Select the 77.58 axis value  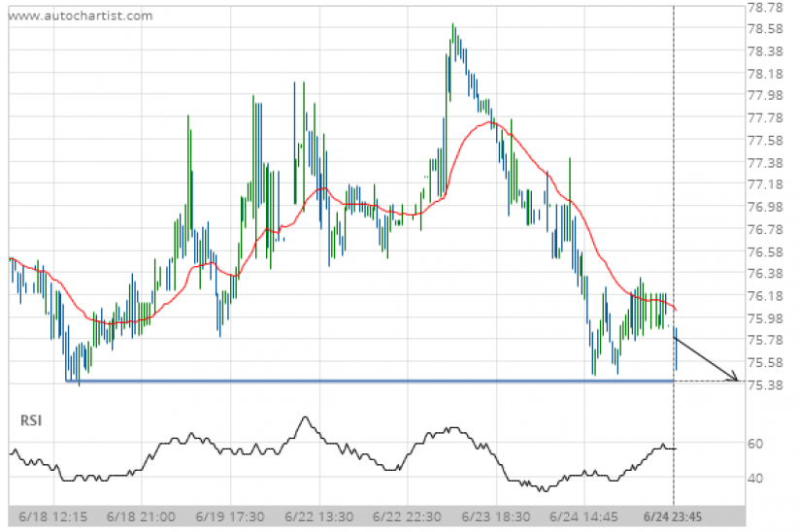point(765,141)
